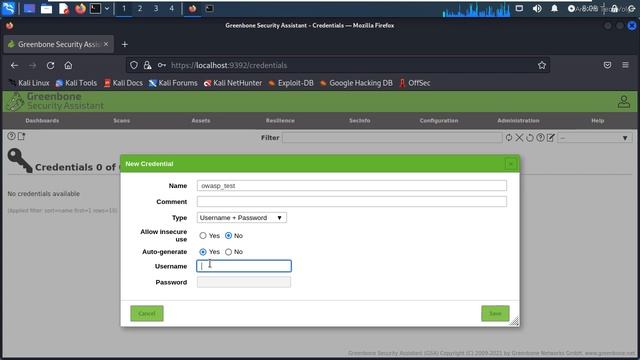The width and height of the screenshot is (640, 360).
Task: Close the New Credential dialog with X
Action: (x=511, y=164)
